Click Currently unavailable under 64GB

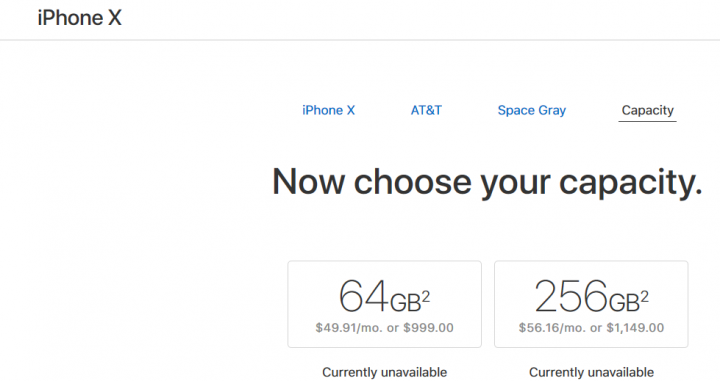pos(384,372)
